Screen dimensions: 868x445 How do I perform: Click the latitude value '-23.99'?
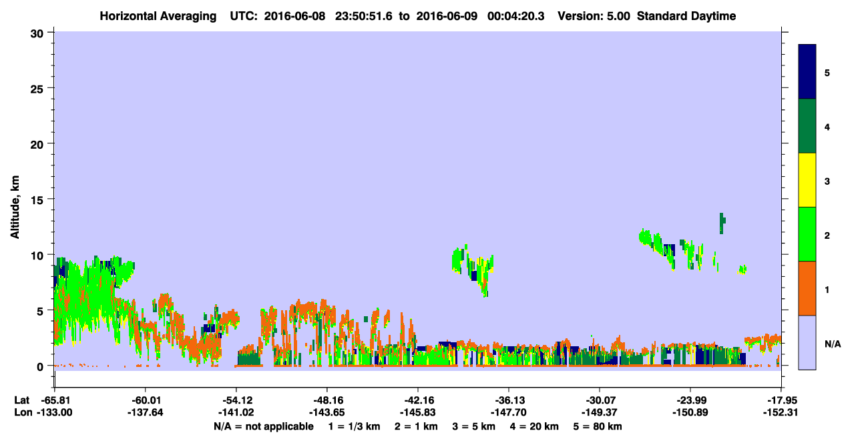[690, 400]
